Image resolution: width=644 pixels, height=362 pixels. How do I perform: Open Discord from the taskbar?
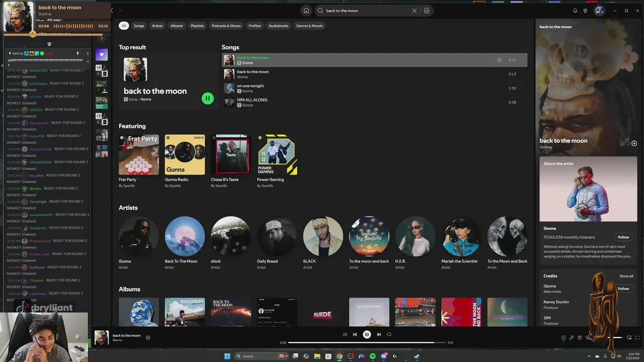coord(384,356)
